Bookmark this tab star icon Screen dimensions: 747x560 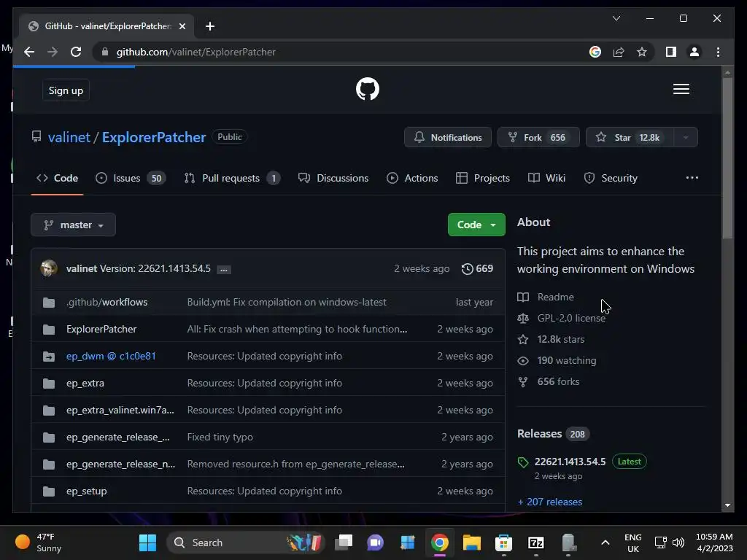pyautogui.click(x=642, y=52)
